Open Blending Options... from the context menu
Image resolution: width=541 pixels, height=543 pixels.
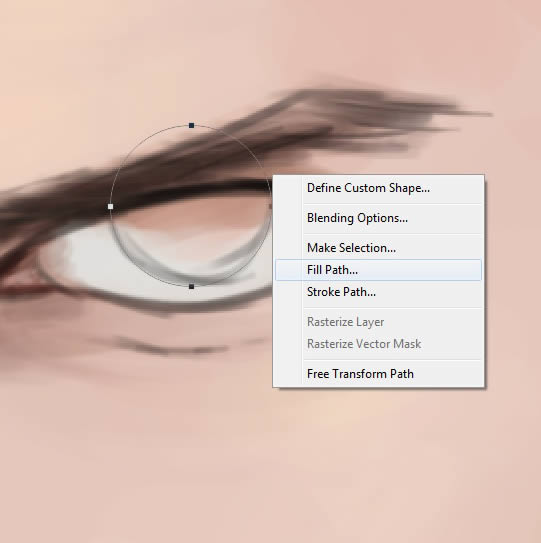tap(378, 218)
